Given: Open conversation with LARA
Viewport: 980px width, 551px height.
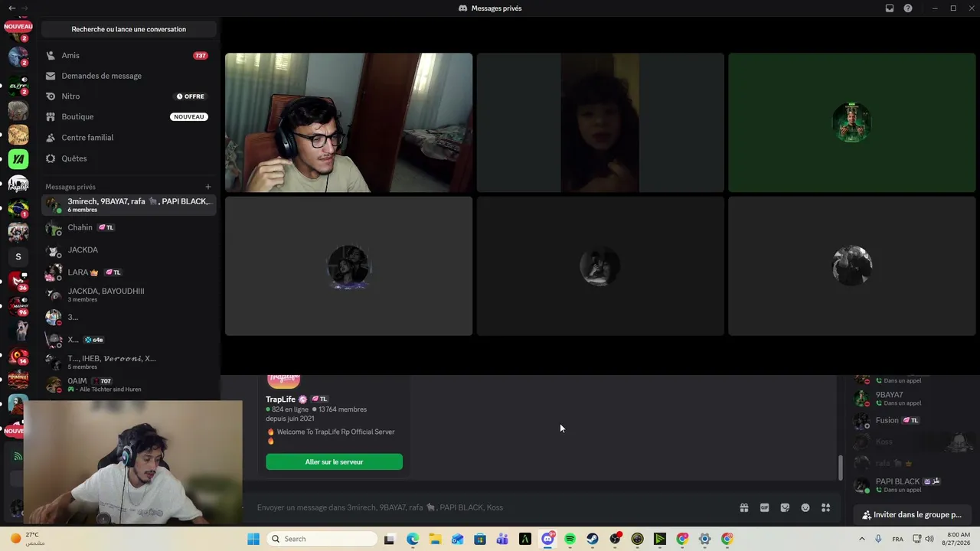Looking at the screenshot, I should (128, 272).
